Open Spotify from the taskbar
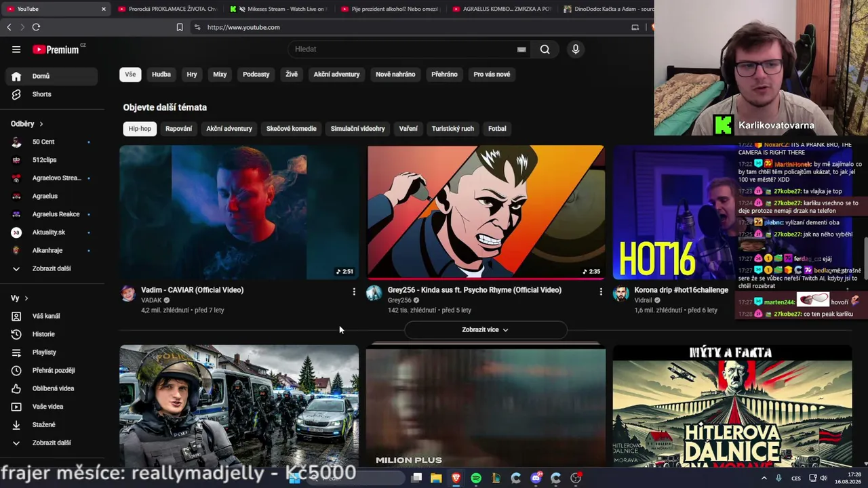 pos(476,478)
